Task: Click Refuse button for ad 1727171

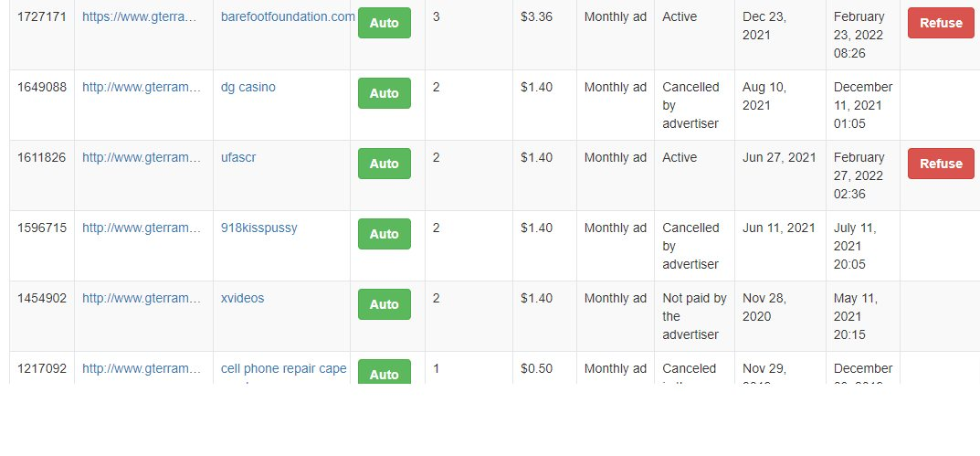Action: pos(941,23)
